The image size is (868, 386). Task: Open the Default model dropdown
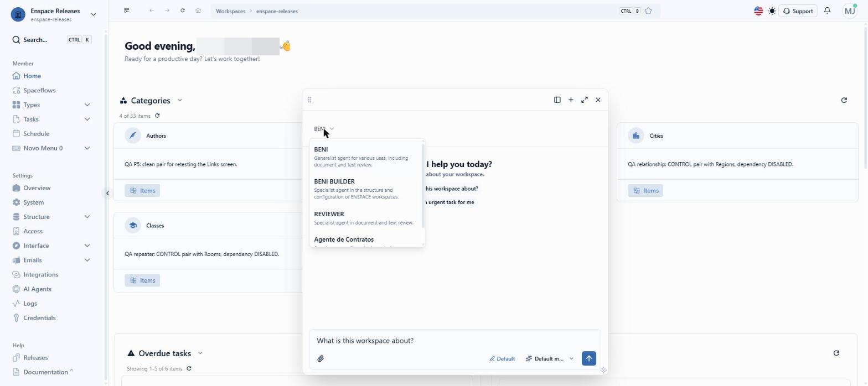pyautogui.click(x=550, y=358)
